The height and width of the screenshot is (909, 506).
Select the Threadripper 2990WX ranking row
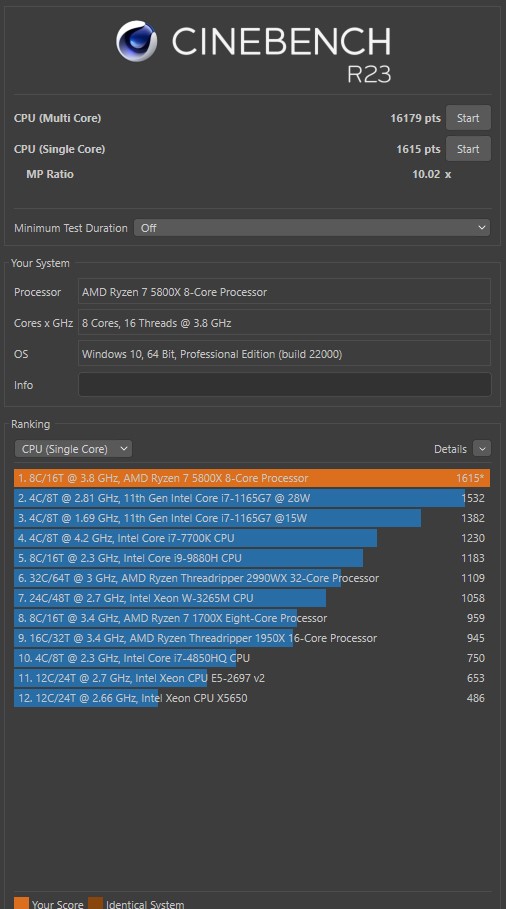pos(252,578)
